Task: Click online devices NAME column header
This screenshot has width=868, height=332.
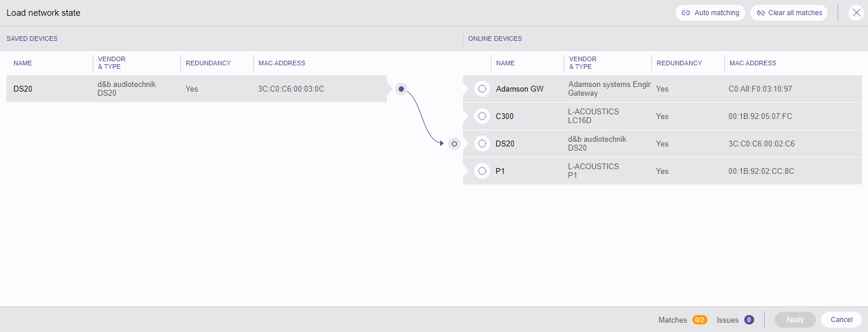Action: (x=506, y=63)
